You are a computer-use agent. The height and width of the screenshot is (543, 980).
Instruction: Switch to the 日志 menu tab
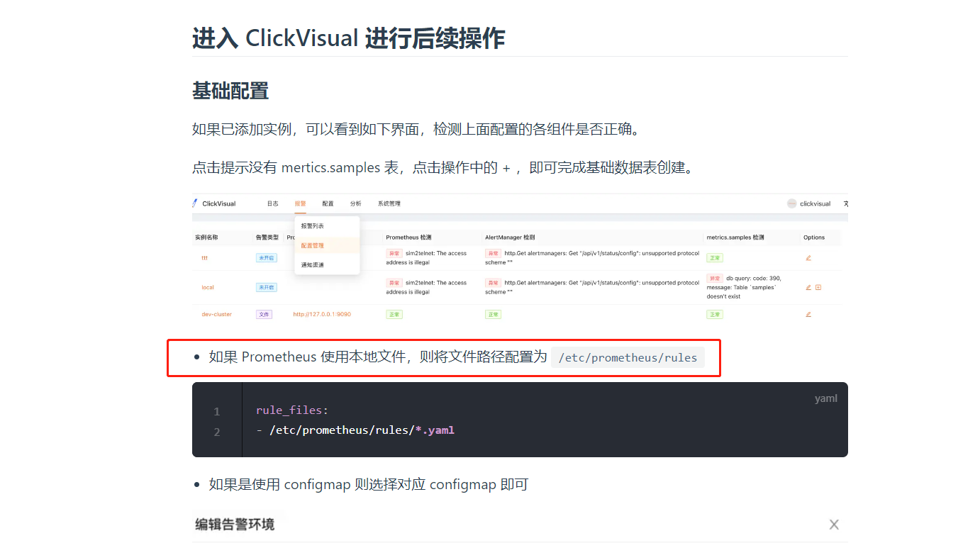tap(273, 204)
